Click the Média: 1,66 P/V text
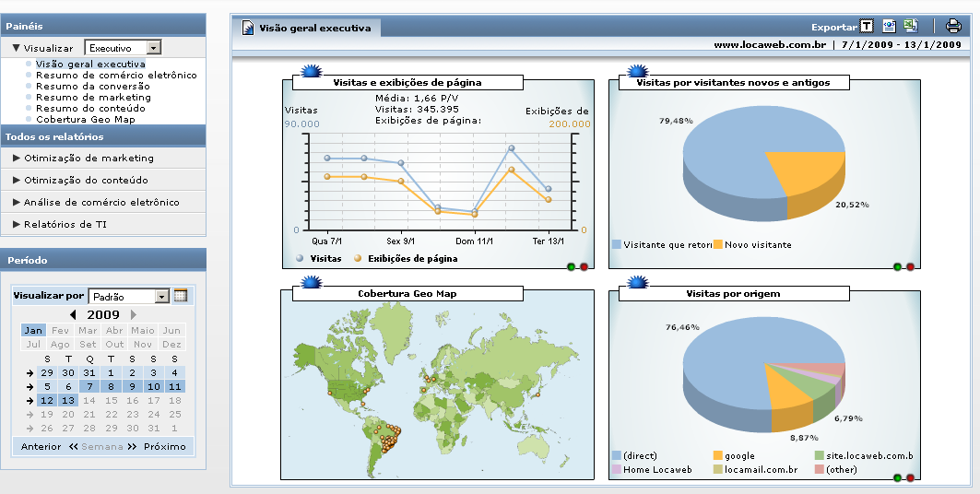 click(417, 98)
